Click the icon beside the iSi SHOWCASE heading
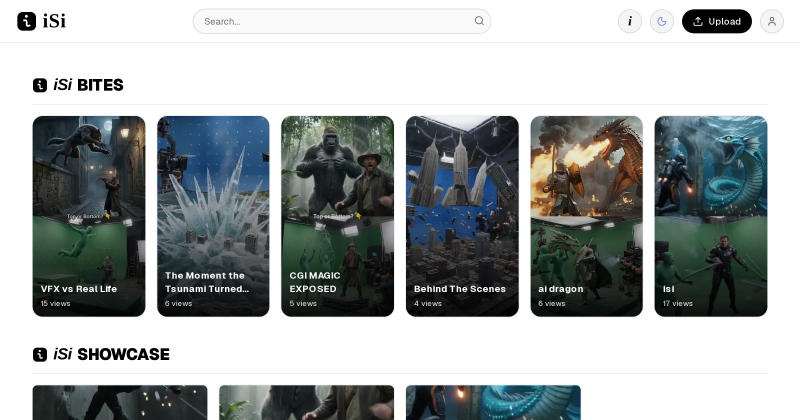800x420 pixels. [40, 355]
